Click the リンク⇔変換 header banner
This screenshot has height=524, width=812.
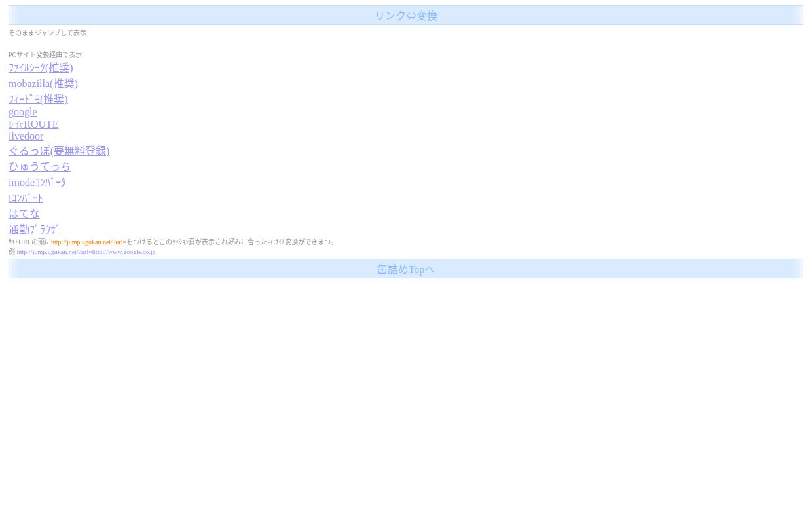coord(405,15)
